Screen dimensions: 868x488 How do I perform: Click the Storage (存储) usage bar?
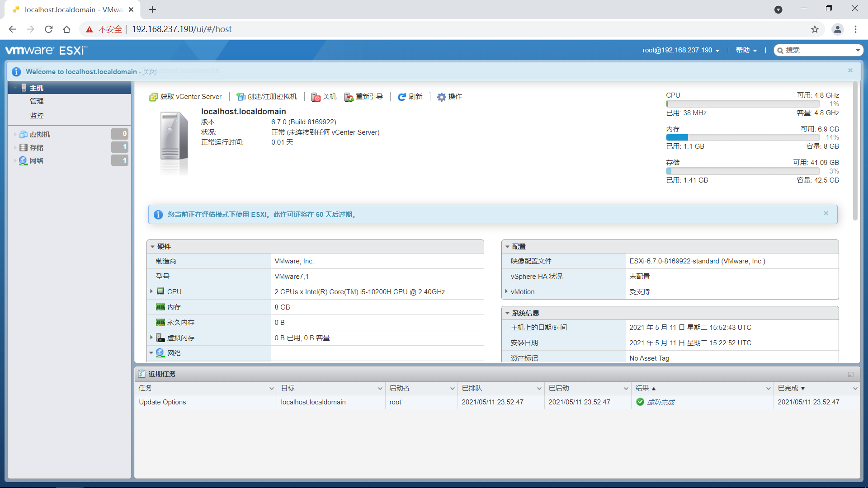(743, 171)
